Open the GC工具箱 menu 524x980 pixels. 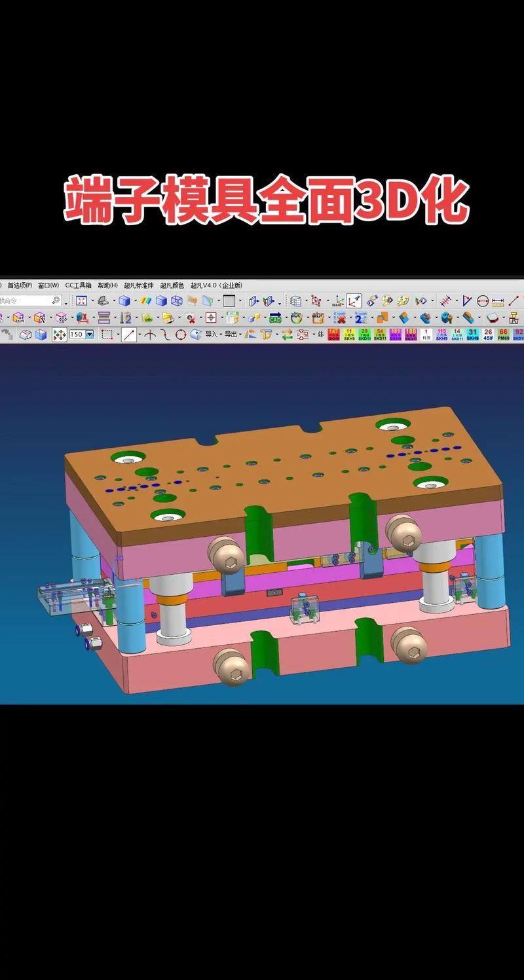tap(78, 285)
